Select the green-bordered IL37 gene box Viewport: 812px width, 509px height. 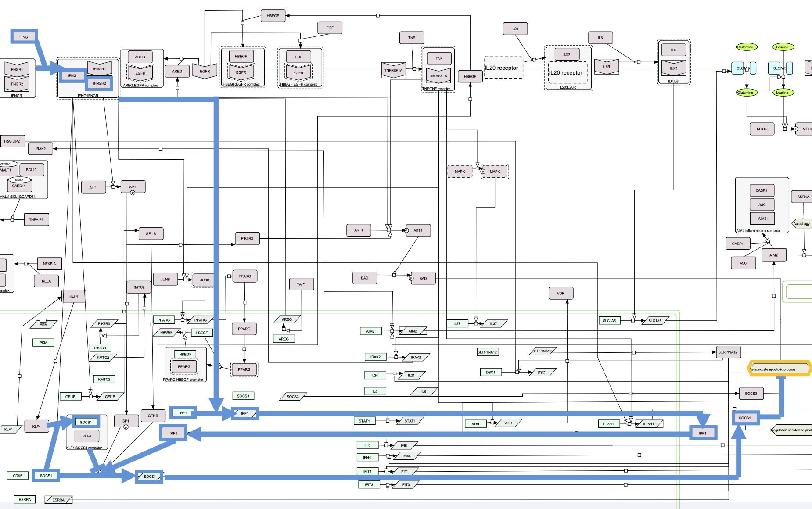coord(457,323)
